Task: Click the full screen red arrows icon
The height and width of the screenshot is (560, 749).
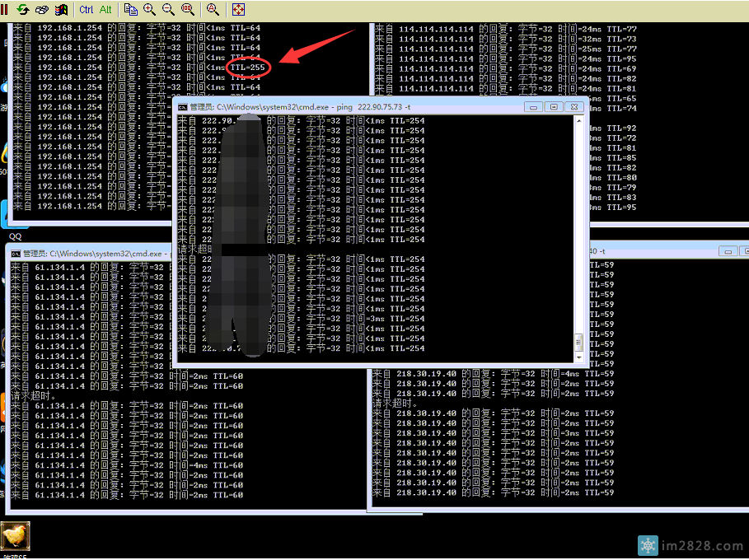Action: click(x=239, y=10)
